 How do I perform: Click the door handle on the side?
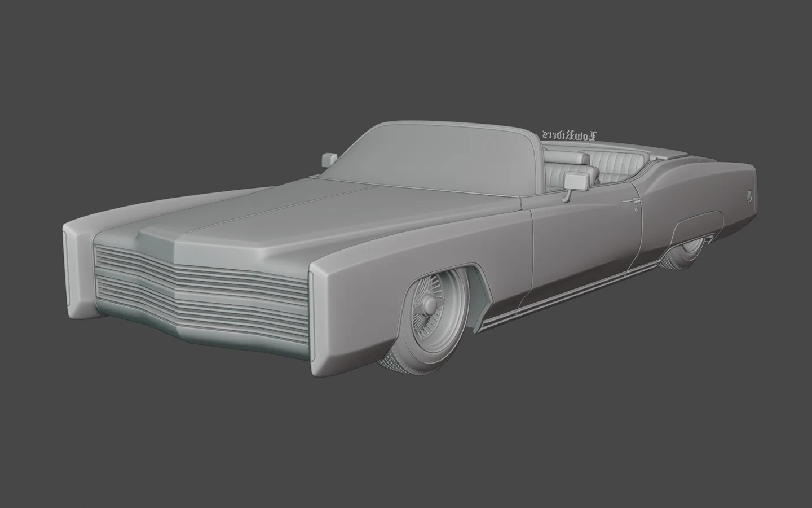(632, 200)
